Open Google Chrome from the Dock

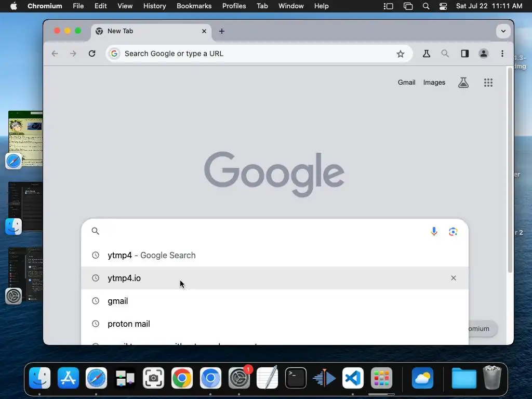tap(182, 378)
